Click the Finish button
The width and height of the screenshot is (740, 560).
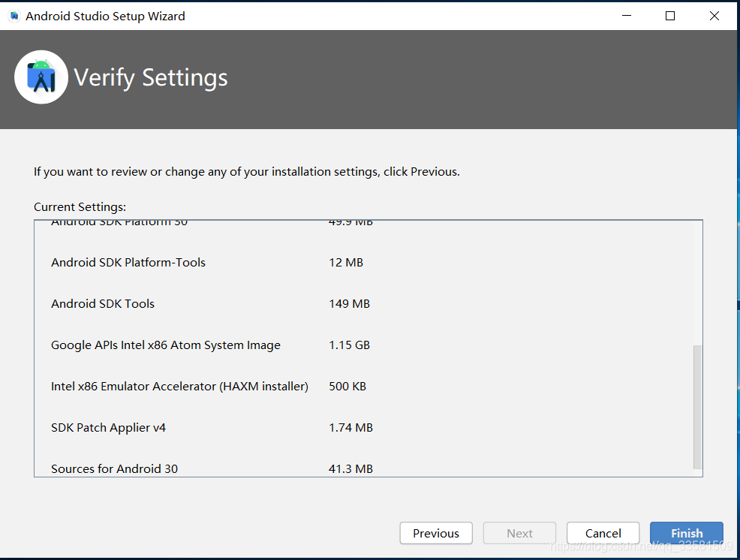[686, 533]
